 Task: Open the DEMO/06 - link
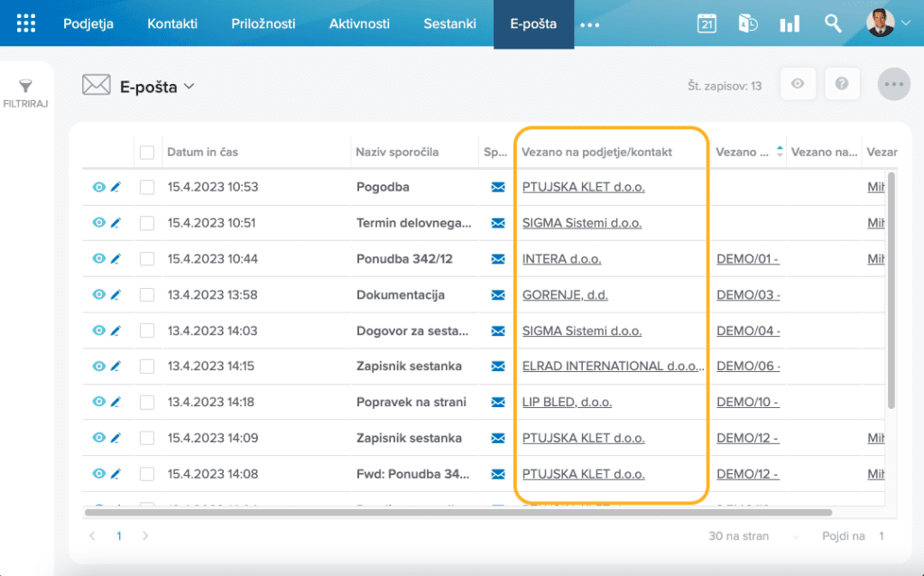(x=748, y=367)
